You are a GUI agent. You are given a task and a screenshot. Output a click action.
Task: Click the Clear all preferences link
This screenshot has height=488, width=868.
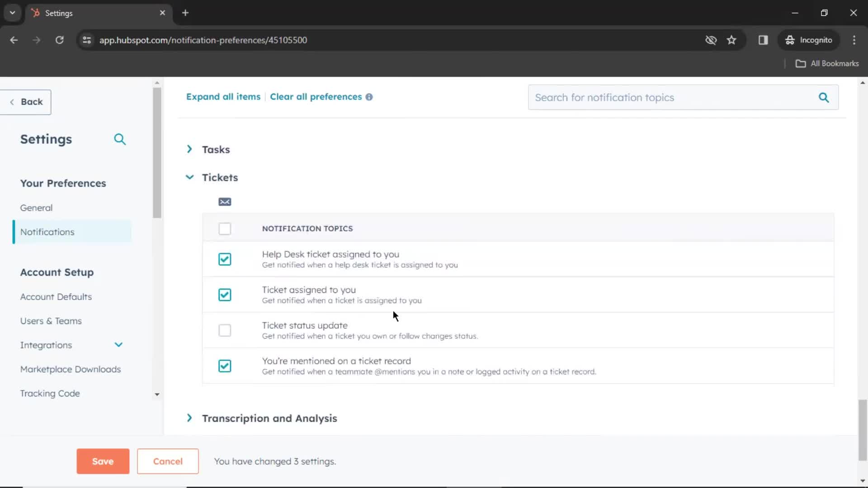pyautogui.click(x=316, y=97)
